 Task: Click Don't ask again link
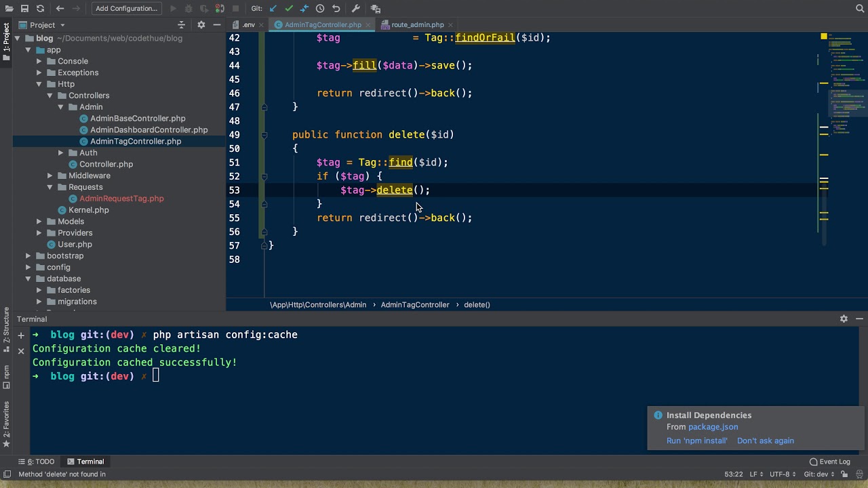765,441
